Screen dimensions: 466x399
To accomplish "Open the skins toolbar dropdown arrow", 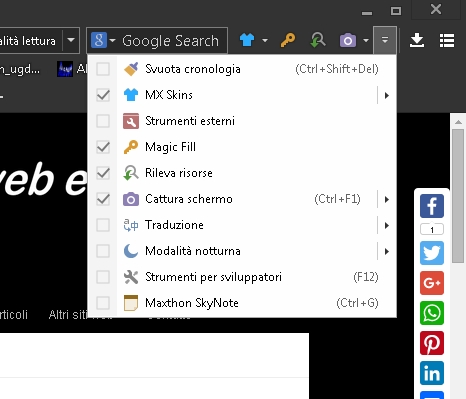I will pyautogui.click(x=265, y=40).
